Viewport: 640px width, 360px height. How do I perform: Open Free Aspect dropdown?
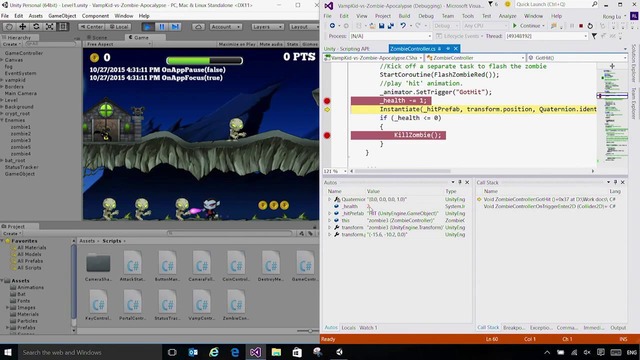(x=118, y=44)
